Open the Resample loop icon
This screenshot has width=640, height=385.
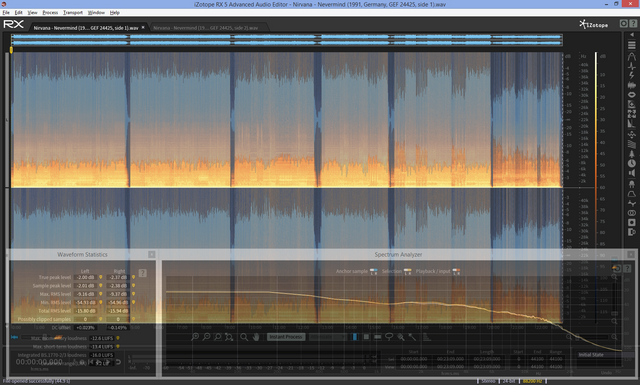click(632, 213)
